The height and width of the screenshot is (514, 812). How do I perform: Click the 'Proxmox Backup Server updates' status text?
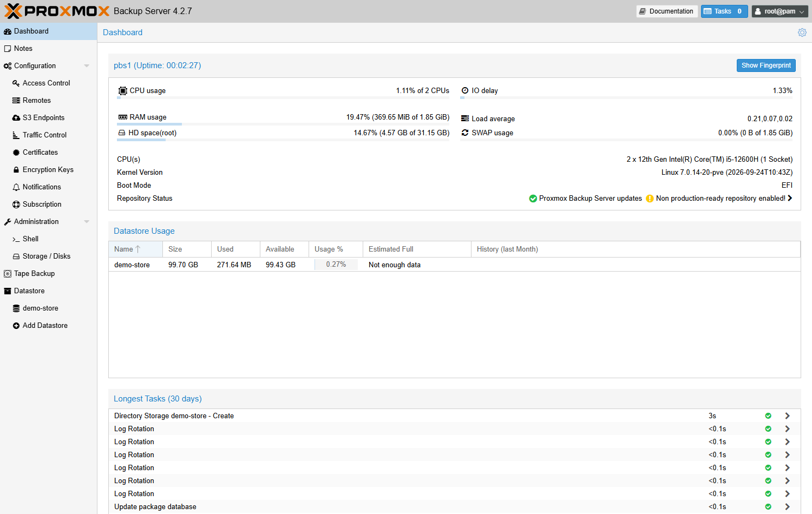pyautogui.click(x=591, y=199)
